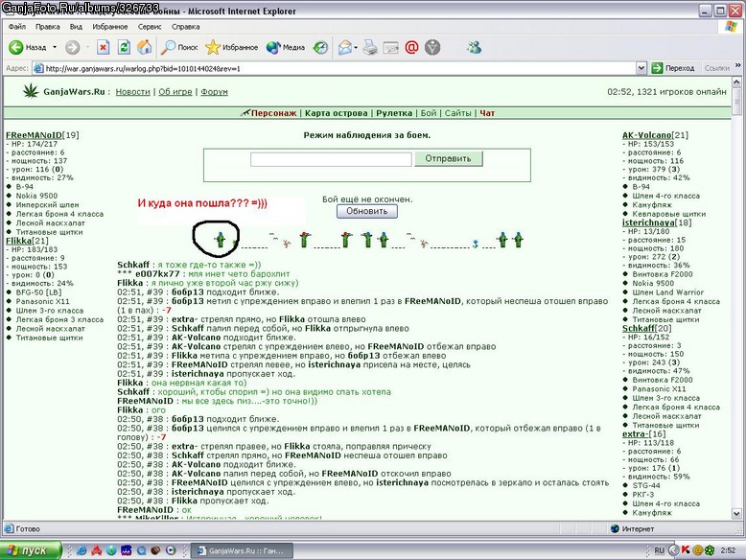The image size is (746, 560).
Task: Open Поиск search toolbar button
Action: point(179,47)
